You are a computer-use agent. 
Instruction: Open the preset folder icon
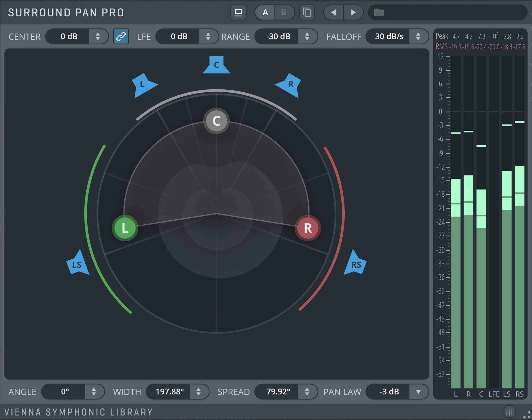379,12
